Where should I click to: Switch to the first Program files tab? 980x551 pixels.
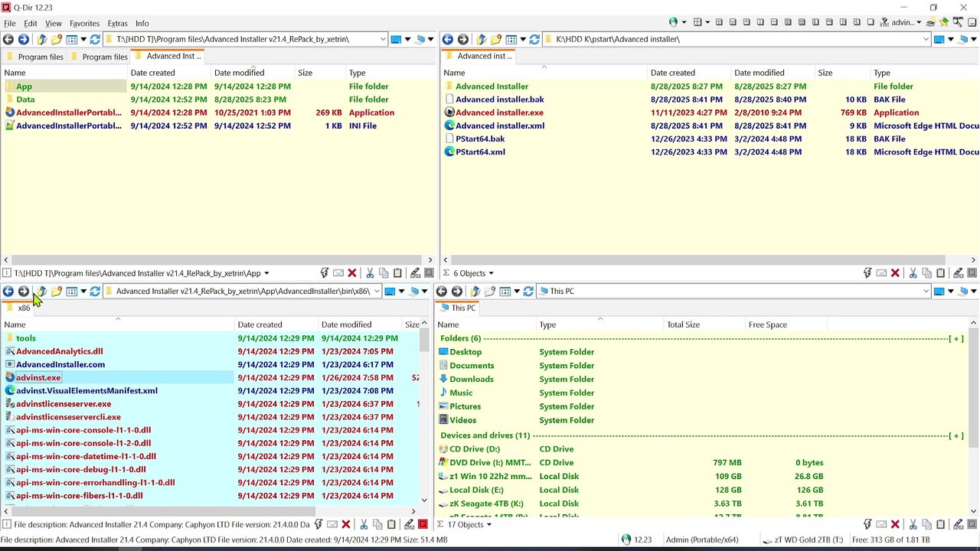[34, 56]
